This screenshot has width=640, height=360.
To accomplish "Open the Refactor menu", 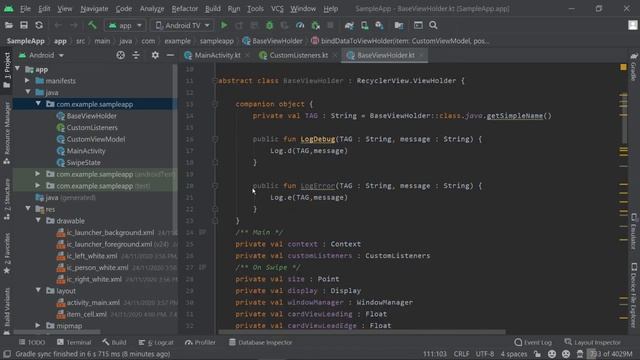I will point(184,9).
